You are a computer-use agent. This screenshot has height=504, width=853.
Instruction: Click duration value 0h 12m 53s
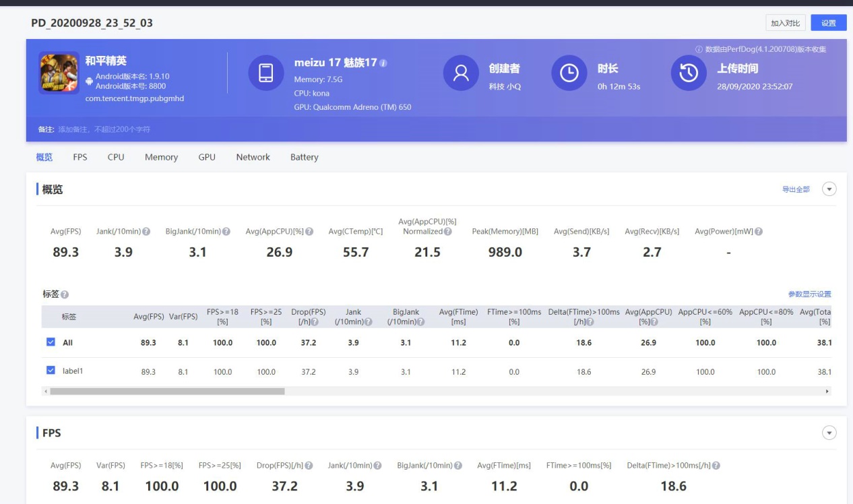point(619,86)
